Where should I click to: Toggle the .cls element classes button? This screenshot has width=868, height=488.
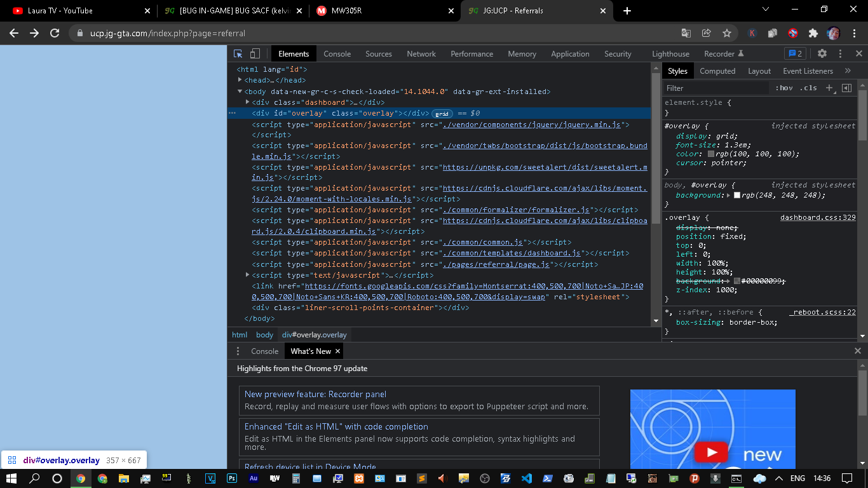point(808,88)
